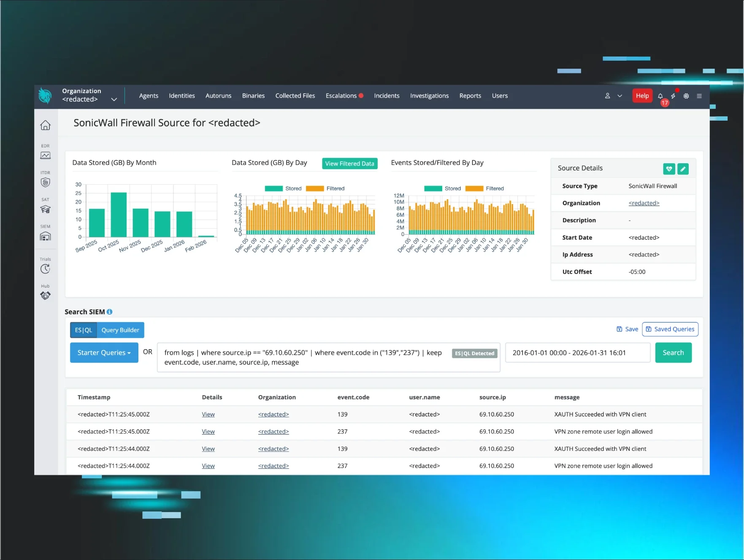This screenshot has width=744, height=560.
Task: Click the green Search button
Action: tap(673, 353)
